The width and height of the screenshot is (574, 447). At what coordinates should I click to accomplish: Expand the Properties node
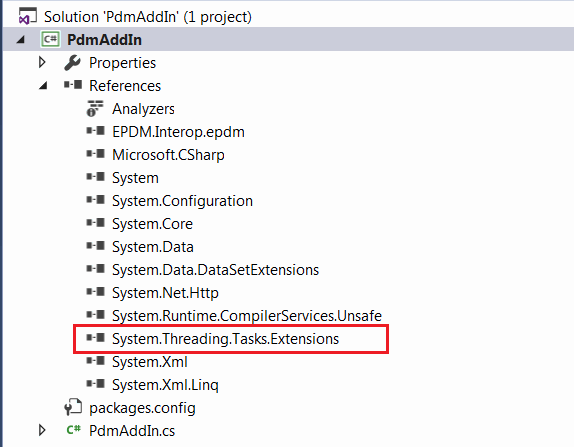(42, 62)
